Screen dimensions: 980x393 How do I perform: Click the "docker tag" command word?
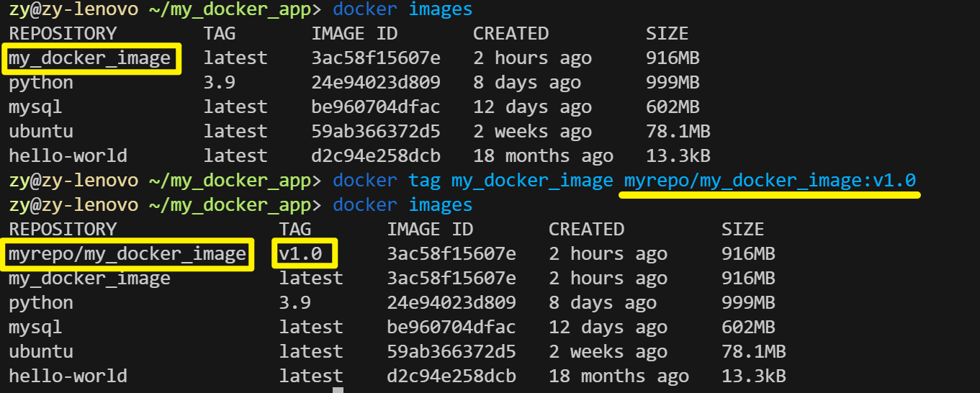[387, 180]
